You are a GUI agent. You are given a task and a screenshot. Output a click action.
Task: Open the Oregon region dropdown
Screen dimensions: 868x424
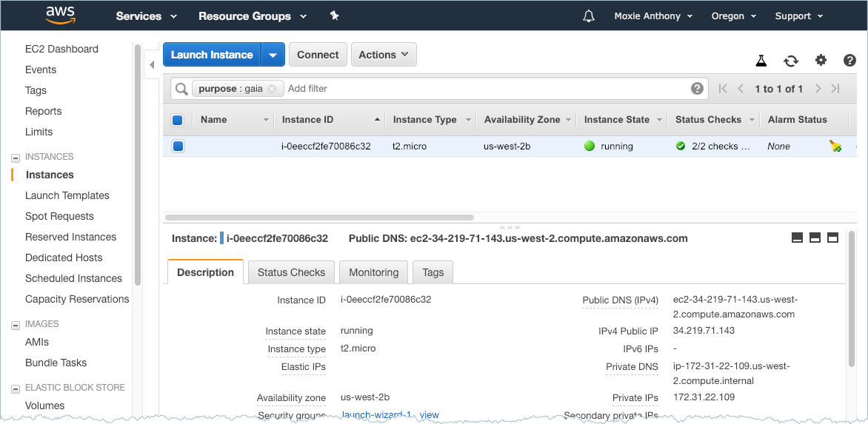[733, 16]
